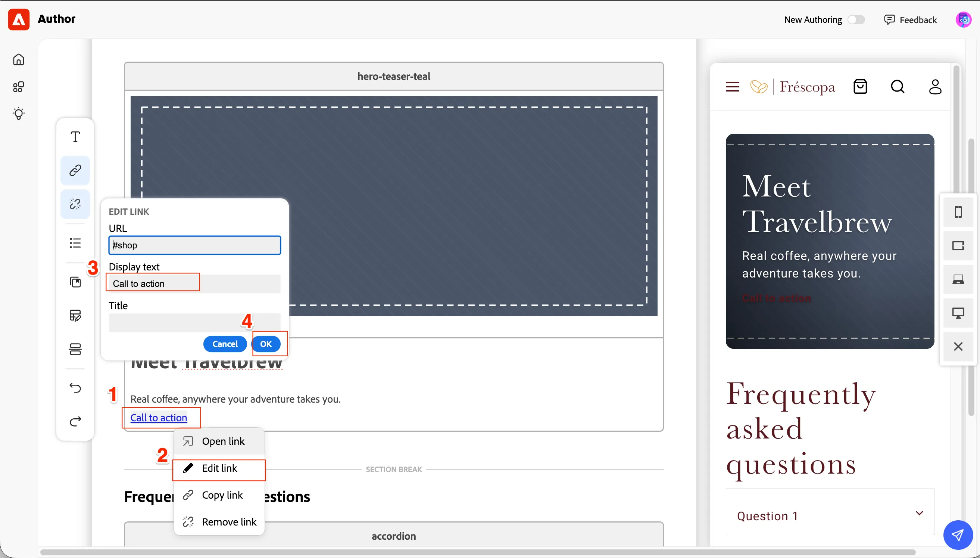Select the List tool in toolbar
Screen dimensions: 980x558
coord(75,243)
